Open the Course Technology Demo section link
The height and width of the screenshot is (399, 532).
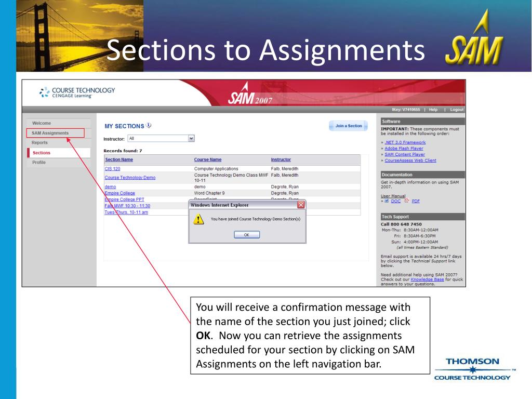click(130, 178)
